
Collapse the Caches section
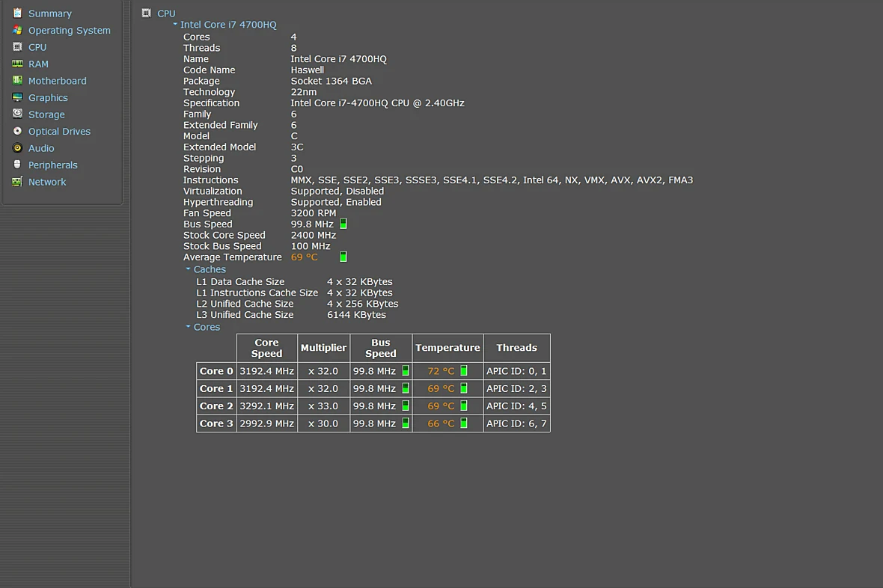tap(188, 269)
